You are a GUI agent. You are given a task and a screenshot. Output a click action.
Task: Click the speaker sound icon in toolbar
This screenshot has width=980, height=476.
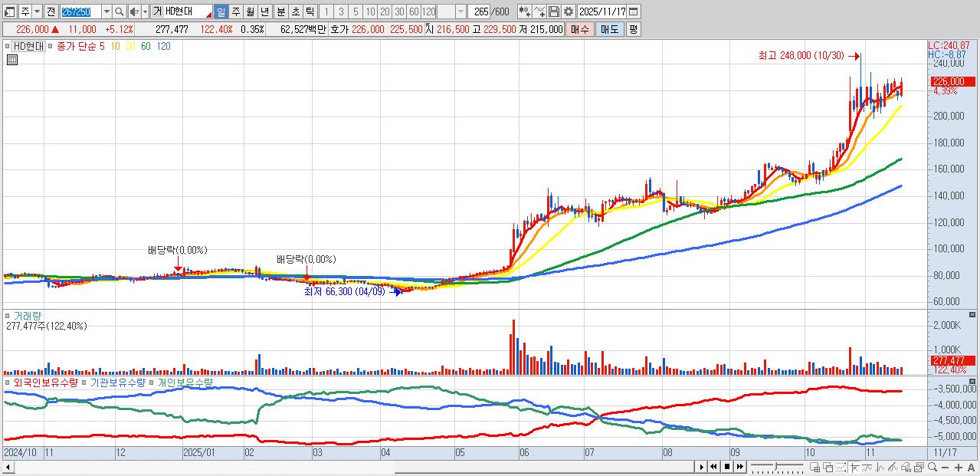tap(133, 11)
